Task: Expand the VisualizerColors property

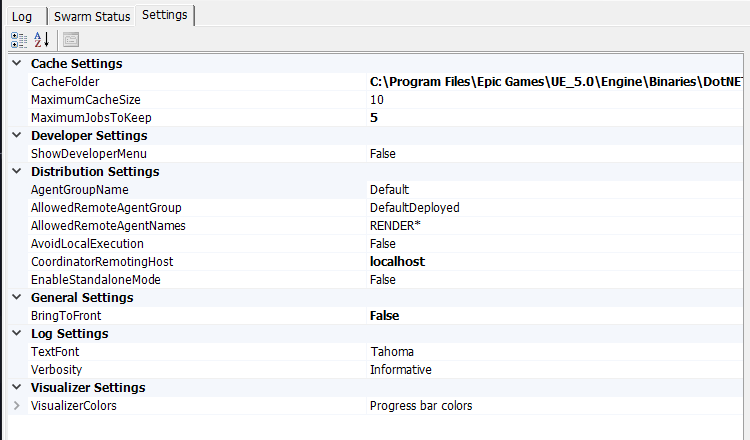Action: click(x=15, y=406)
